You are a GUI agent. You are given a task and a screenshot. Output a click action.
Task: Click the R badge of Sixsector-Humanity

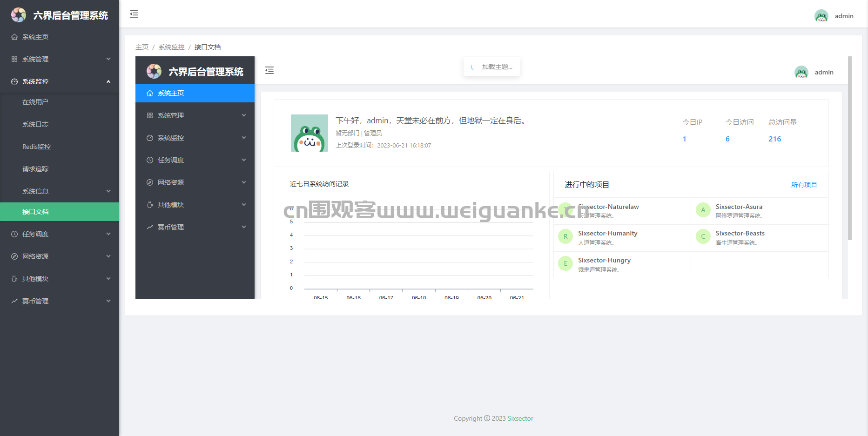pyautogui.click(x=565, y=236)
